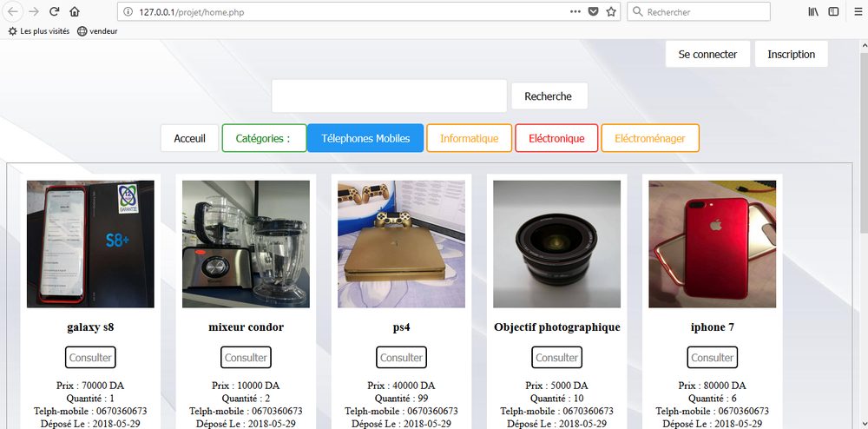The height and width of the screenshot is (429, 868).
Task: Click Consulter under galaxy s8
Action: pos(90,358)
